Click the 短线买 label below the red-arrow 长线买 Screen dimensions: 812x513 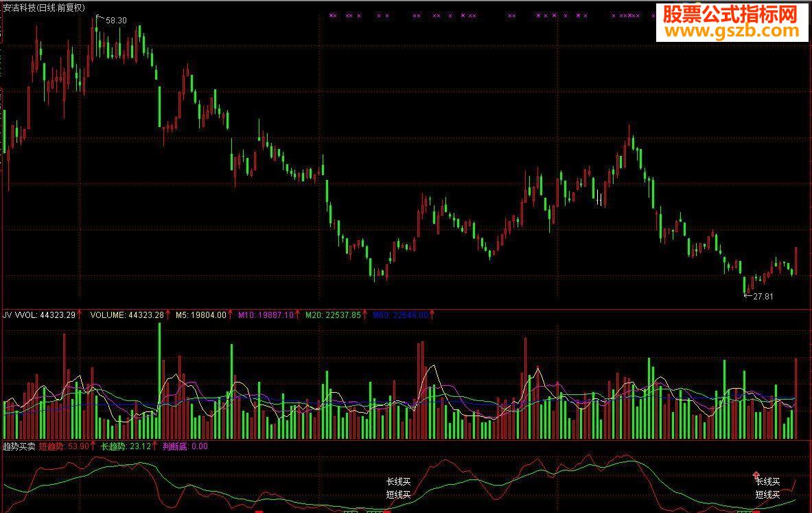767,495
